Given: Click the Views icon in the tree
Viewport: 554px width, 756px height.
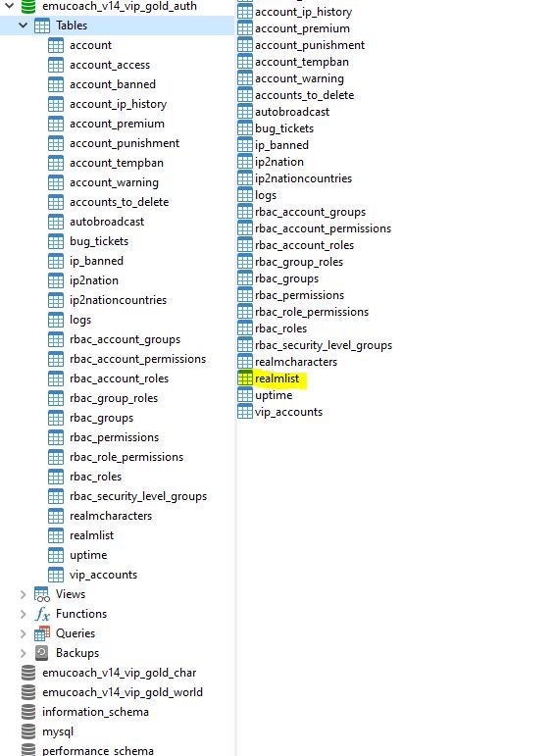Looking at the screenshot, I should (42, 594).
